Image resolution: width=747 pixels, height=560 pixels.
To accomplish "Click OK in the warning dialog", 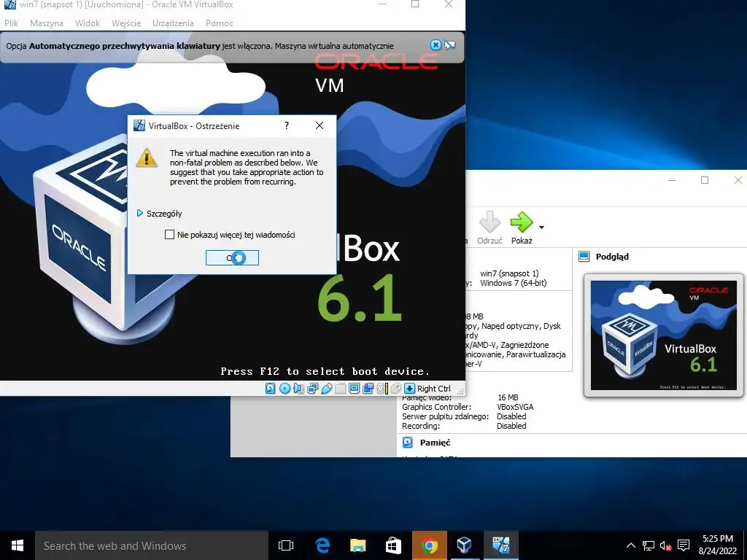I will click(232, 257).
